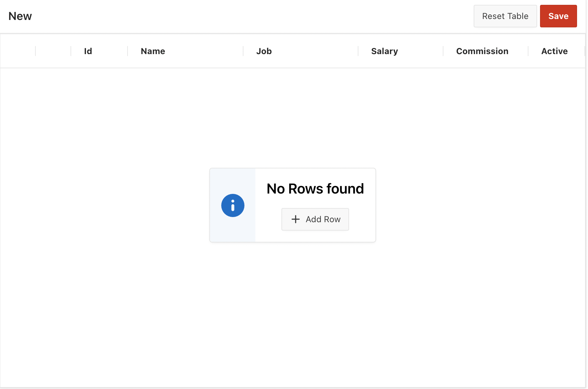Click the first blank column header
Viewport: 588px width, 389px height.
[18, 51]
